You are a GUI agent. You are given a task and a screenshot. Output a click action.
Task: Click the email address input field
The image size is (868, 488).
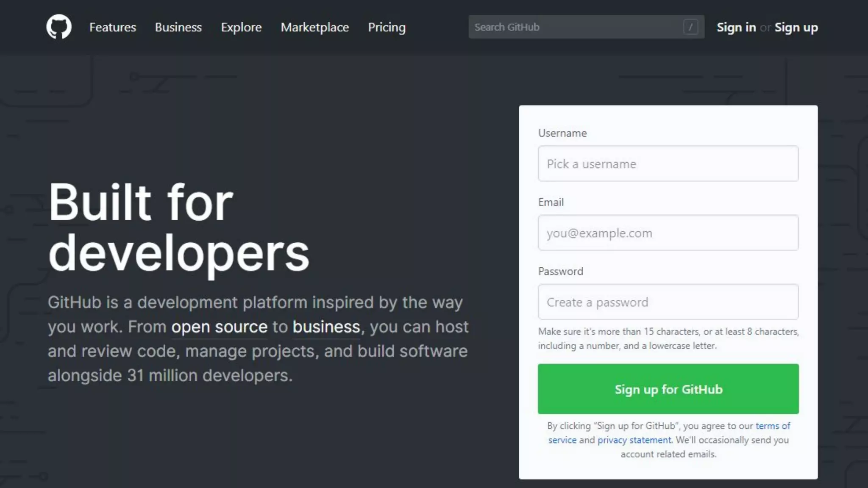(668, 233)
